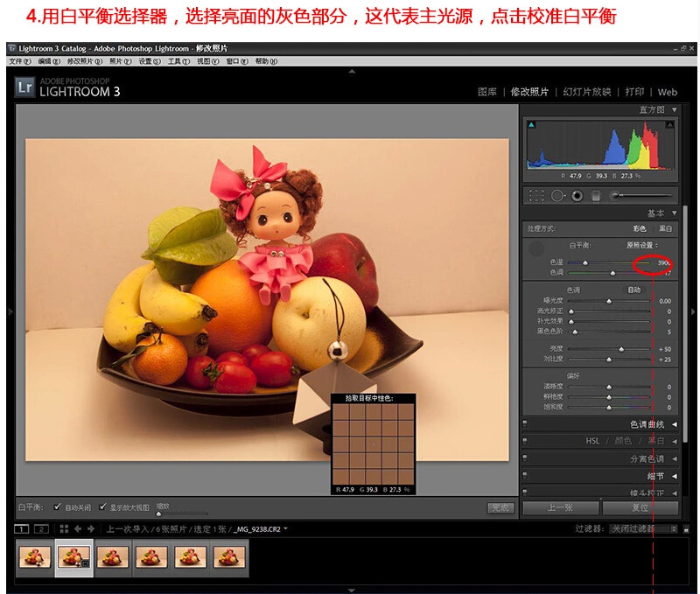Click the 上一张 button

560,507
